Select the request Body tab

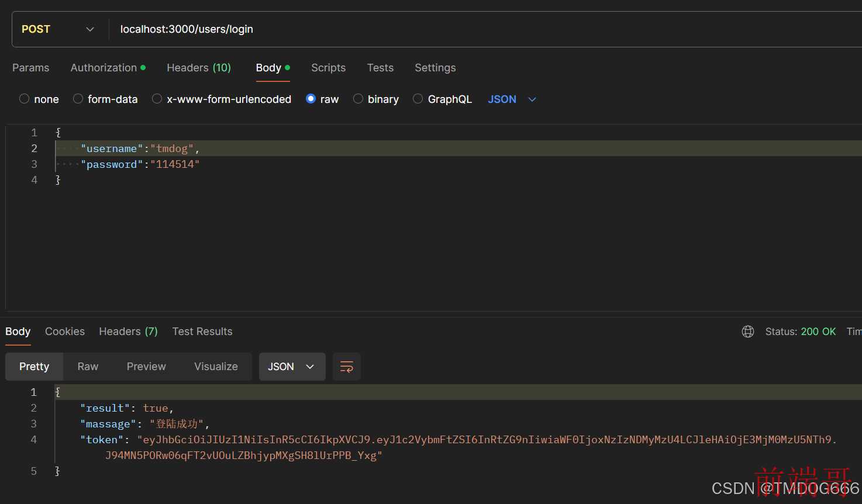tap(273, 68)
